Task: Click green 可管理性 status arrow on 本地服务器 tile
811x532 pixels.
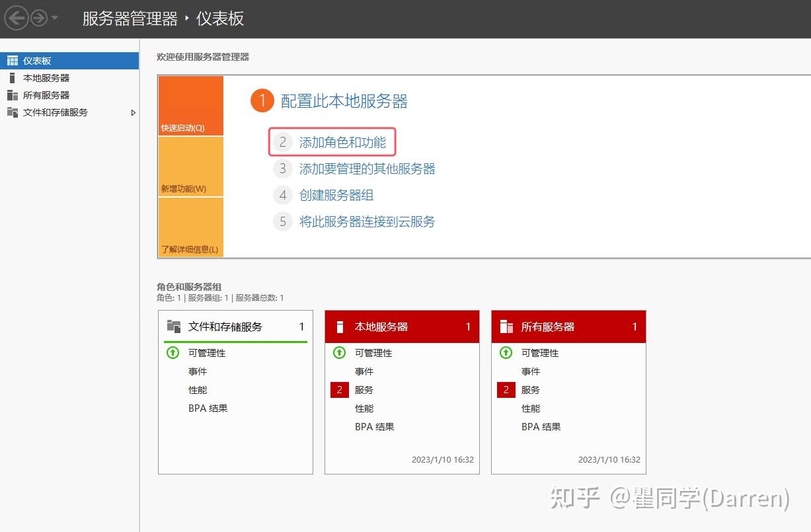Action: [339, 353]
